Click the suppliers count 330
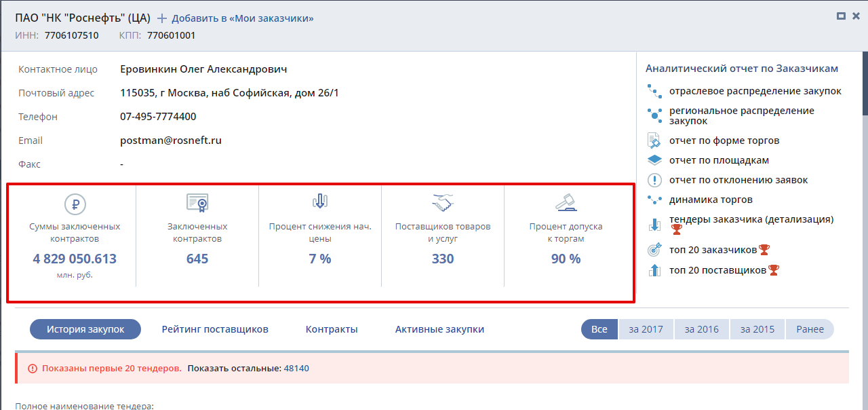Screen dimensions: 868x410 tap(443, 259)
